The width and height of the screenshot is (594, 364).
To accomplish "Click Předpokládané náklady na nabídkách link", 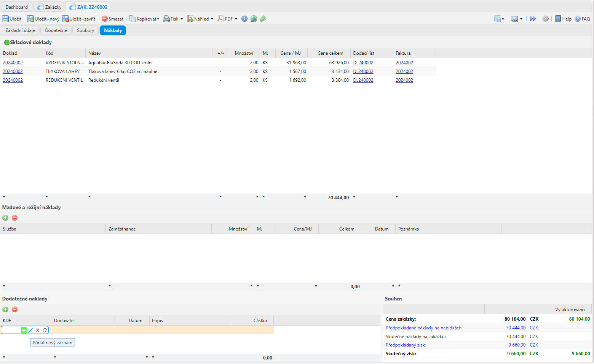I will tap(424, 328).
